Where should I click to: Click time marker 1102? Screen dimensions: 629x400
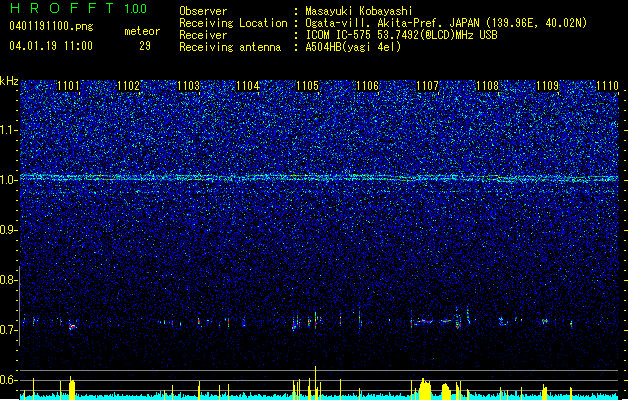(x=128, y=86)
